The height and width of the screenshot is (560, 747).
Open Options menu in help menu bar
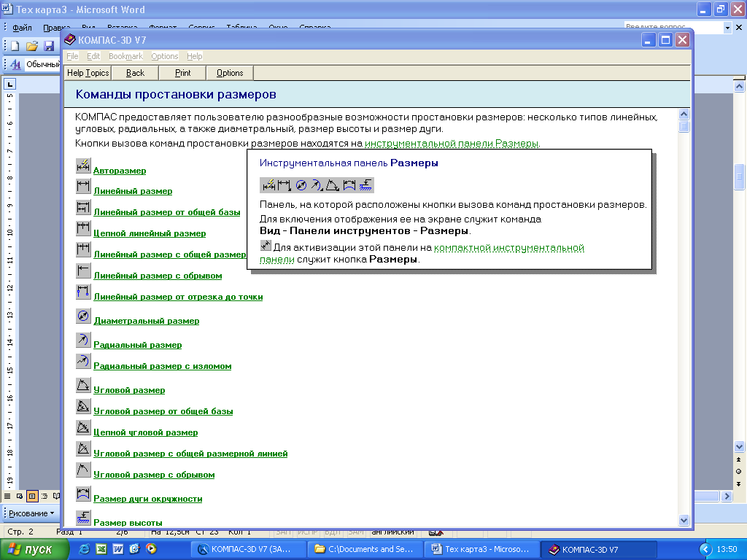[164, 56]
